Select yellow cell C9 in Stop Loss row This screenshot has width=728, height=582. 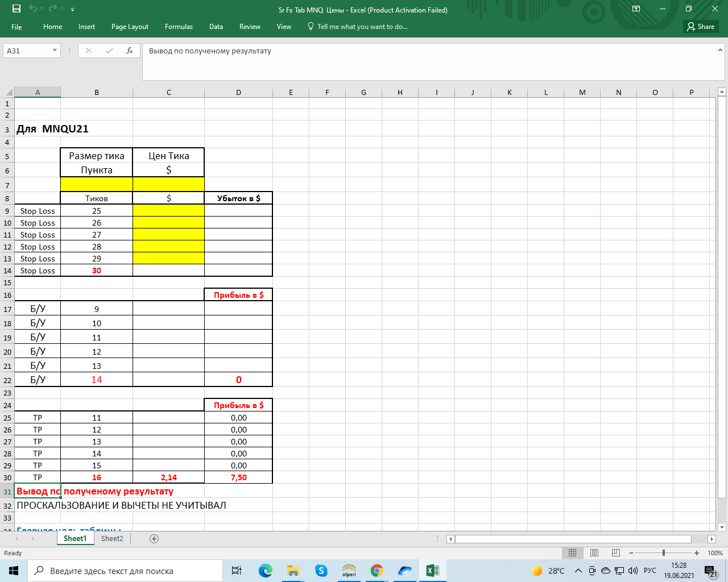click(x=168, y=211)
